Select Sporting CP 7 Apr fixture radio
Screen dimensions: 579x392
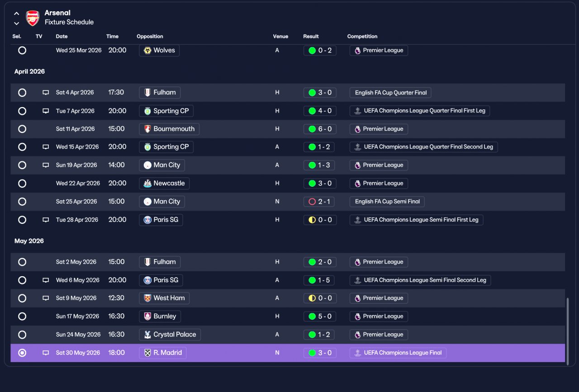tap(22, 111)
